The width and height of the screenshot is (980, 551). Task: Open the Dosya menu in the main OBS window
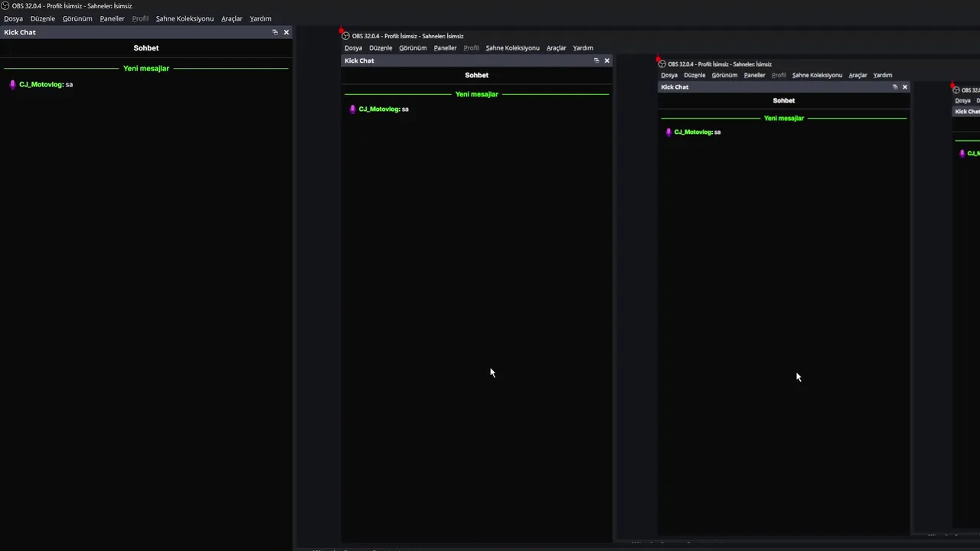[x=13, y=18]
